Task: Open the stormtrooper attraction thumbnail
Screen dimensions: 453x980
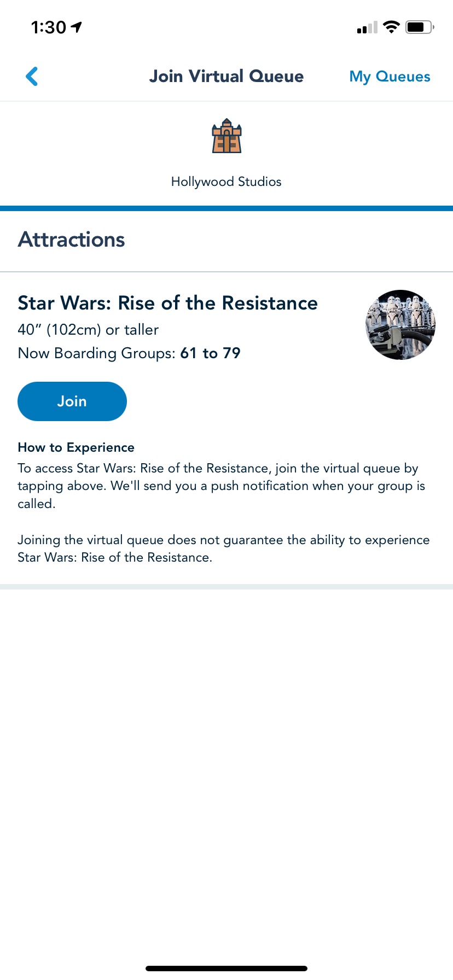Action: [x=400, y=325]
